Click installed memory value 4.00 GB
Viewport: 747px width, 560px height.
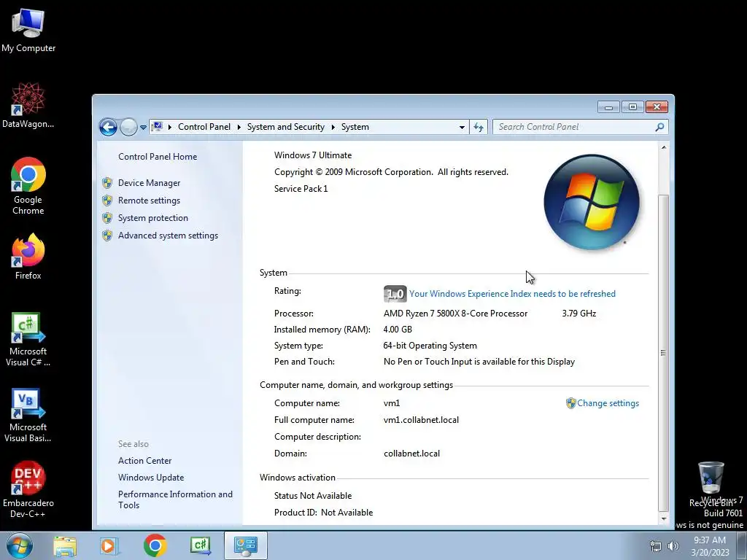click(x=398, y=330)
